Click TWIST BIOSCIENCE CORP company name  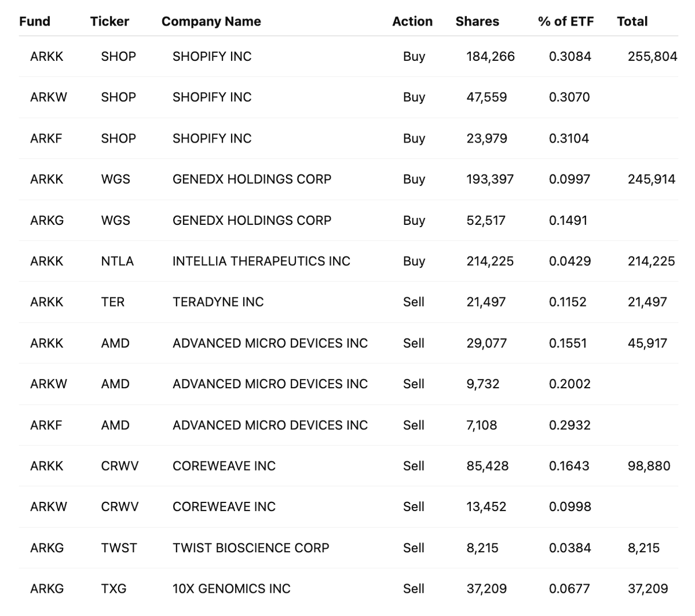[251, 548]
